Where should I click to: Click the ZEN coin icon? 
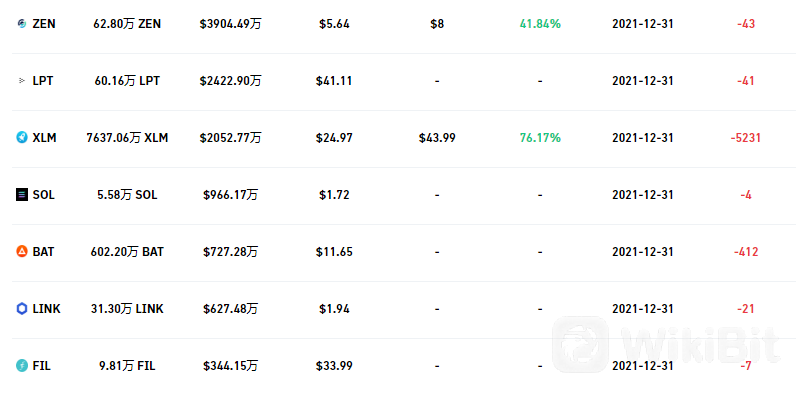tap(21, 24)
